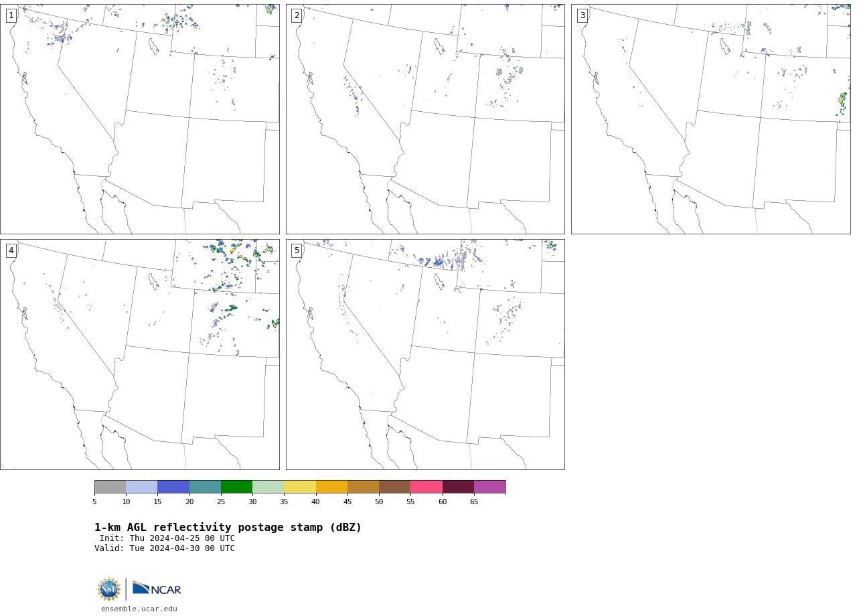Select the pale green 30-35 dBZ swatch
857x616 pixels.
point(268,487)
